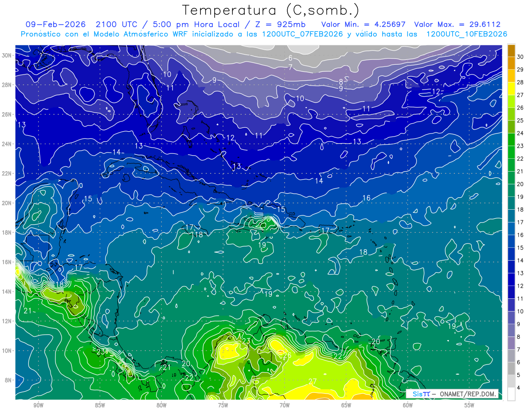
Task: Select the "1200UTC_10FEB2026" valid-until time
Action: tap(466, 34)
